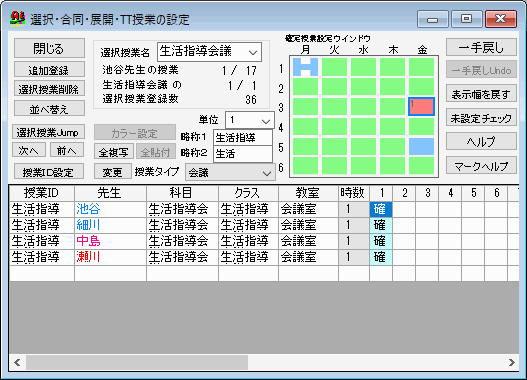
Task: Click the 確 cell in 細川 row
Action: click(380, 225)
